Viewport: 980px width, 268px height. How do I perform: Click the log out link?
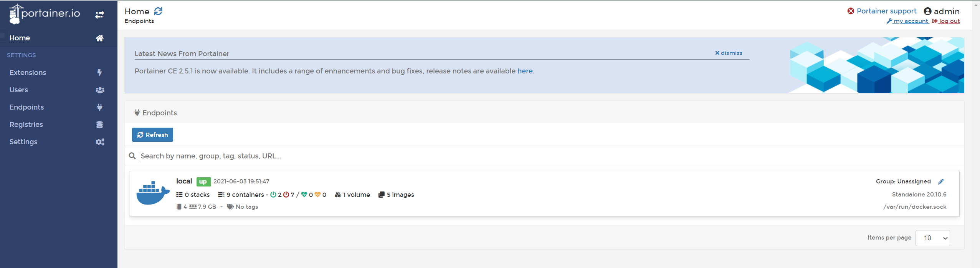tap(949, 21)
